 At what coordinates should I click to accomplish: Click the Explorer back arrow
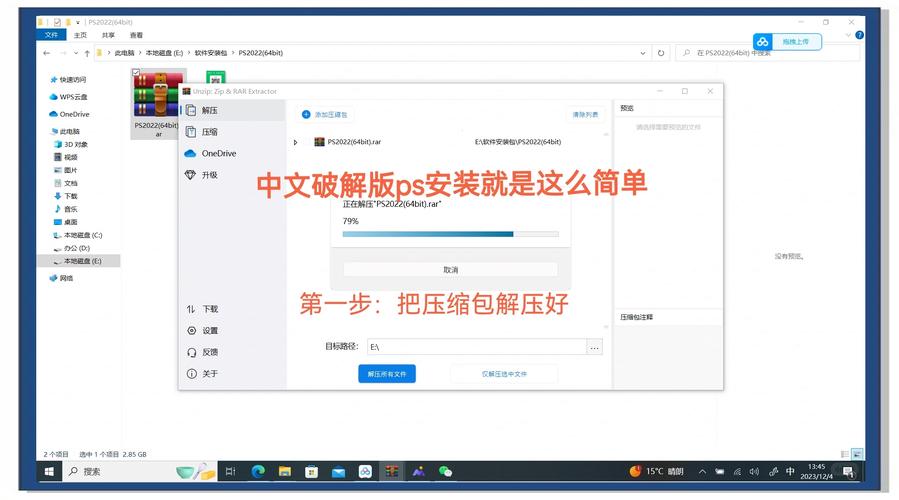pos(47,53)
